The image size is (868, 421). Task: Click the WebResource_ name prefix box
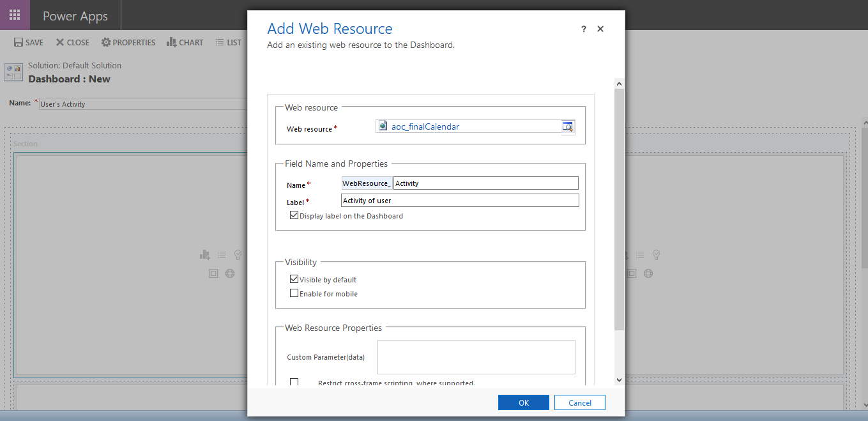tap(367, 183)
